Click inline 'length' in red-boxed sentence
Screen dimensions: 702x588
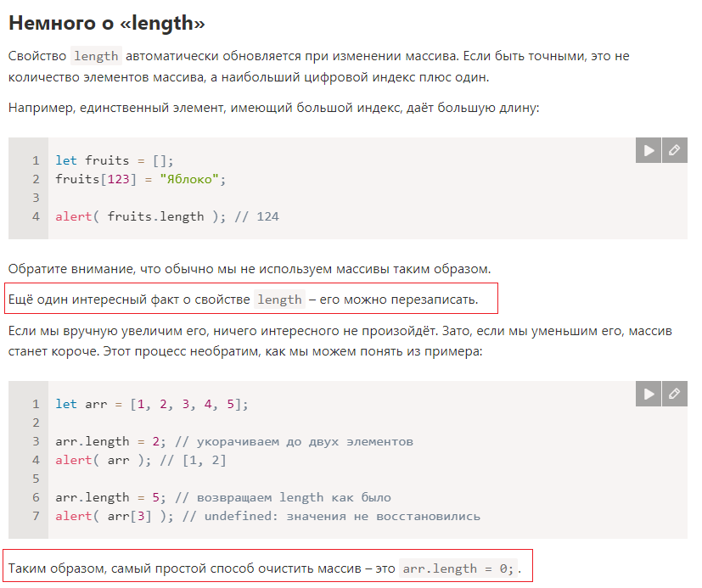[279, 300]
